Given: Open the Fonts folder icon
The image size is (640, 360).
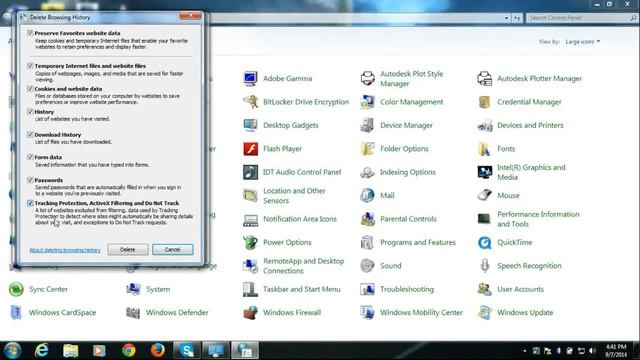Looking at the screenshot, I should pyautogui.click(x=484, y=149).
